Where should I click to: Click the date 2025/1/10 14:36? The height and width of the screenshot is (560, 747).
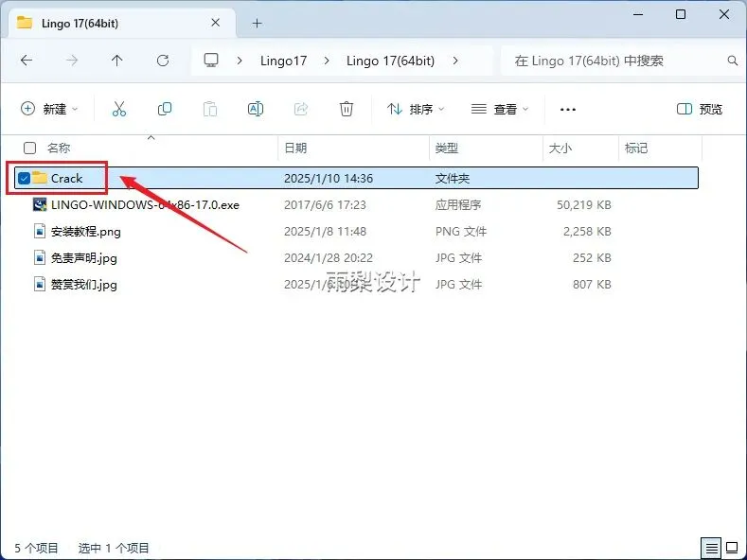coord(329,178)
